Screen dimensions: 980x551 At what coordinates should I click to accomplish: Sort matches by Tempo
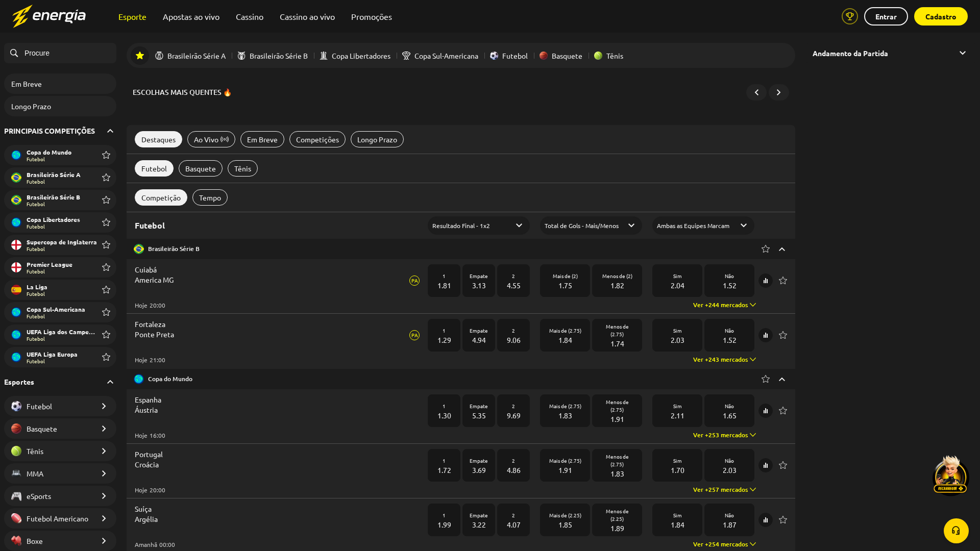pyautogui.click(x=210, y=197)
